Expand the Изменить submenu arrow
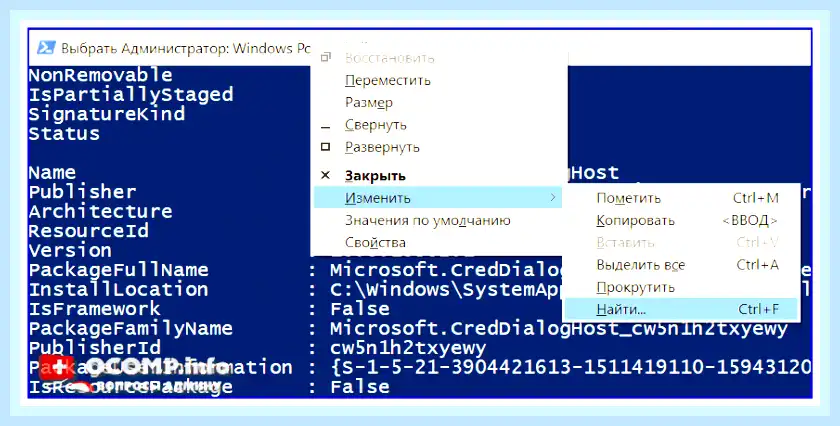Image resolution: width=840 pixels, height=426 pixels. click(553, 198)
